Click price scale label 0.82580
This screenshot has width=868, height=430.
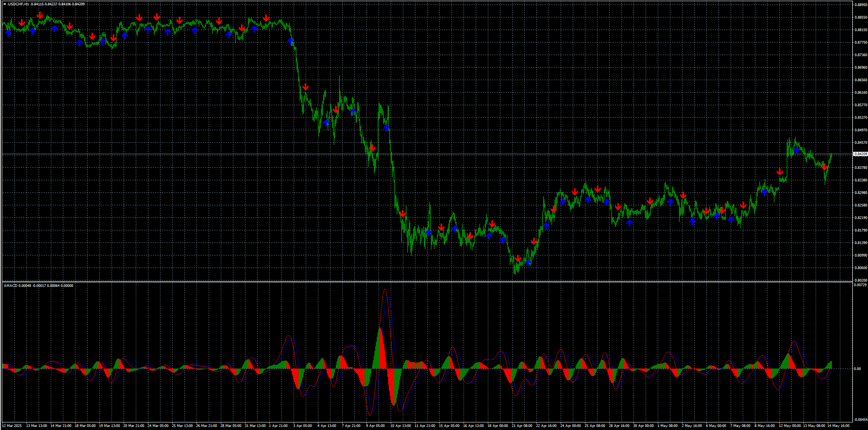tap(860, 205)
